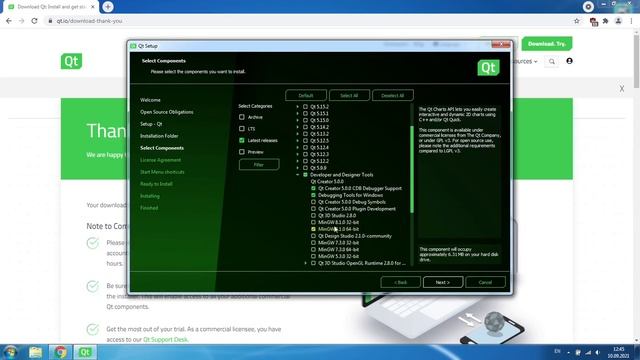Expand the Qt 5.9.9 tree node
This screenshot has width=640, height=360.
click(298, 168)
